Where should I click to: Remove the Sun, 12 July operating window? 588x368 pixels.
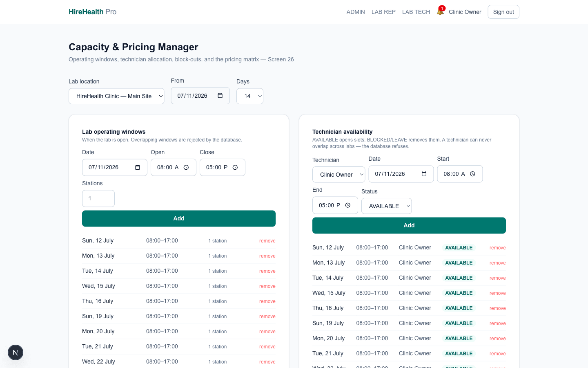[x=267, y=241]
